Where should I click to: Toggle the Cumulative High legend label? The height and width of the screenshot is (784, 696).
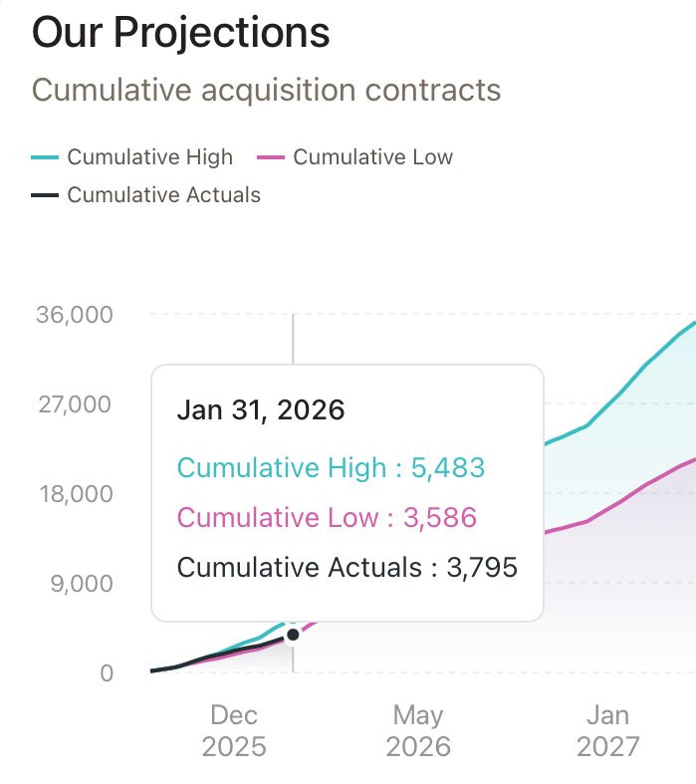pyautogui.click(x=149, y=157)
